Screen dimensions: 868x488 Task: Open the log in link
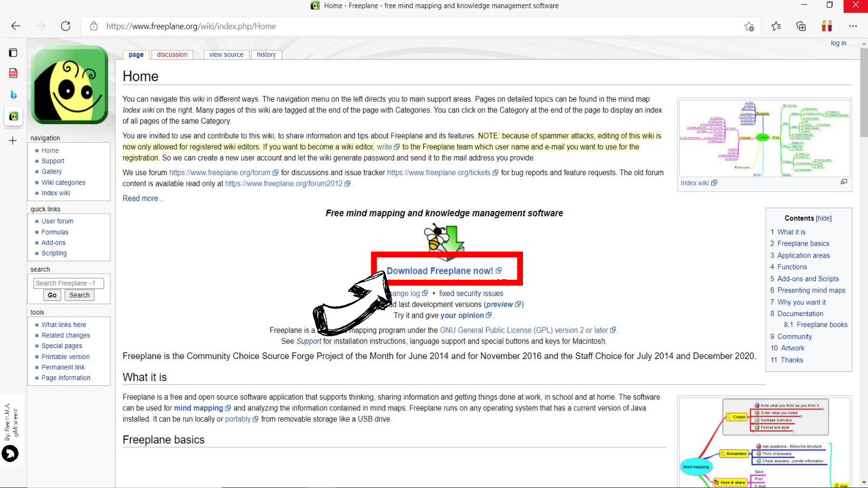[x=838, y=43]
